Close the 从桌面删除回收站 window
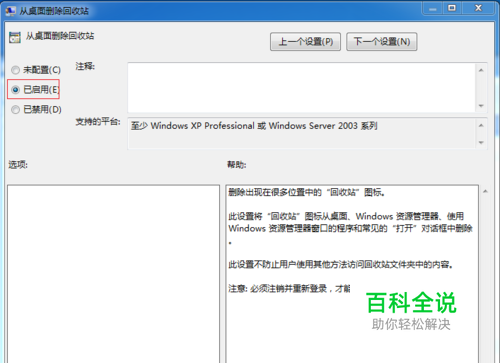 coord(478,8)
